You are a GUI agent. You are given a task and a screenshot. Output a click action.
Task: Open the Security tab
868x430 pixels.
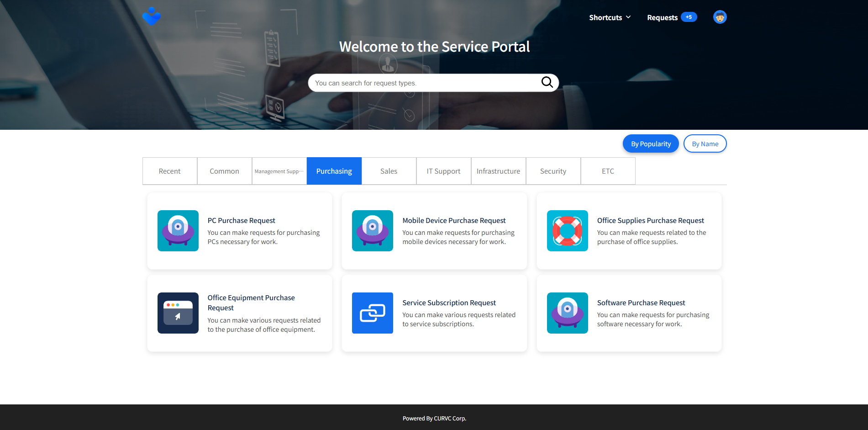(553, 171)
